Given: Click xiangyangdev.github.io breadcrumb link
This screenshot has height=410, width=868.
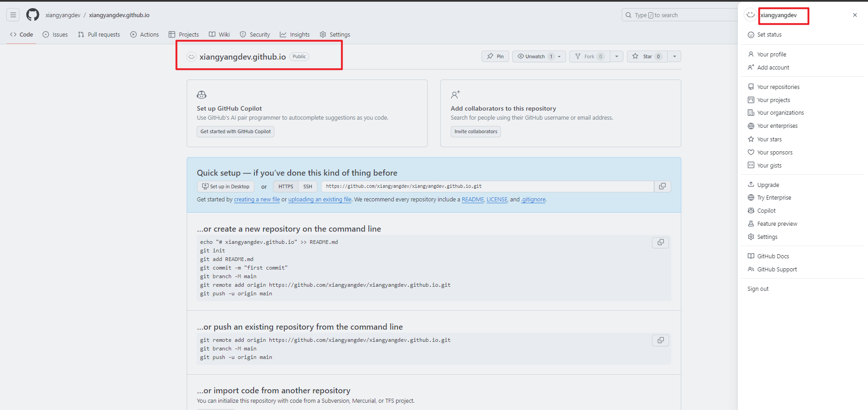Looking at the screenshot, I should 119,15.
